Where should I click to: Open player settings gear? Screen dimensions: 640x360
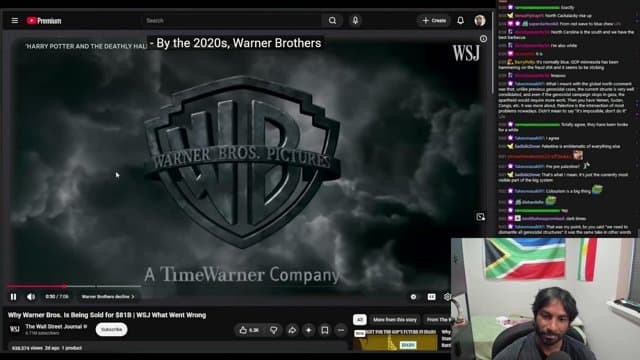[447, 297]
